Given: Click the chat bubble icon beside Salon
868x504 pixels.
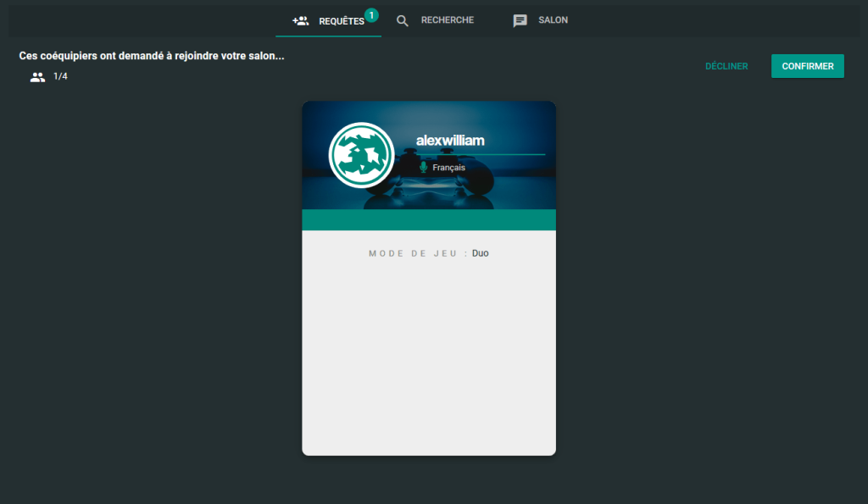Looking at the screenshot, I should click(x=520, y=21).
